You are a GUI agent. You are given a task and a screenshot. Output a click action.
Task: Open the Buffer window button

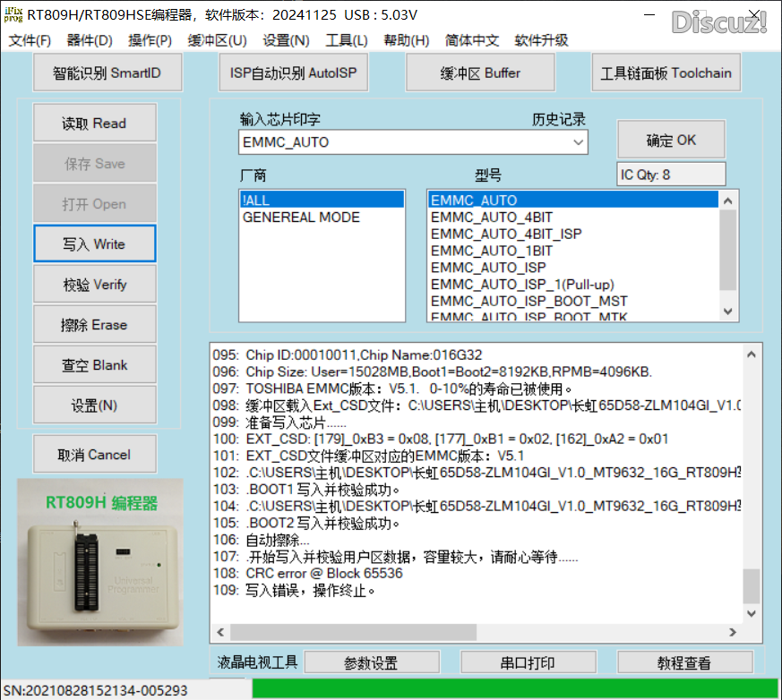(x=480, y=73)
